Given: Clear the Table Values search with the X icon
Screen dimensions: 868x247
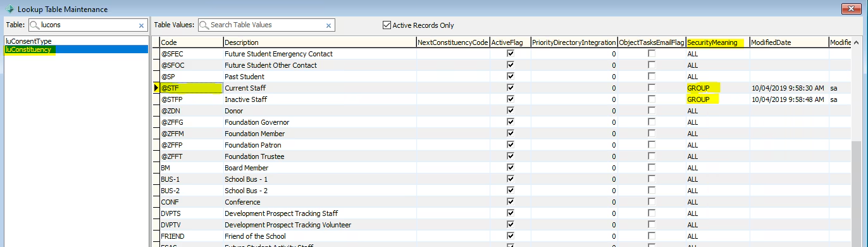Looking at the screenshot, I should pyautogui.click(x=328, y=25).
